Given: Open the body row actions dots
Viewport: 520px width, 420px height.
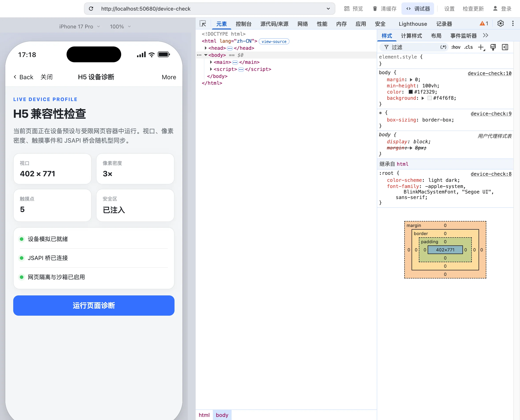Looking at the screenshot, I should tap(199, 55).
